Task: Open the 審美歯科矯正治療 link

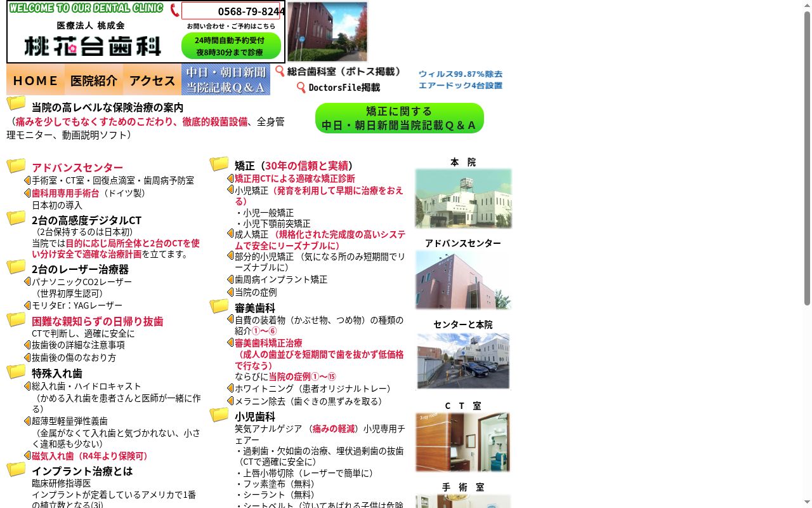Action: [x=268, y=343]
